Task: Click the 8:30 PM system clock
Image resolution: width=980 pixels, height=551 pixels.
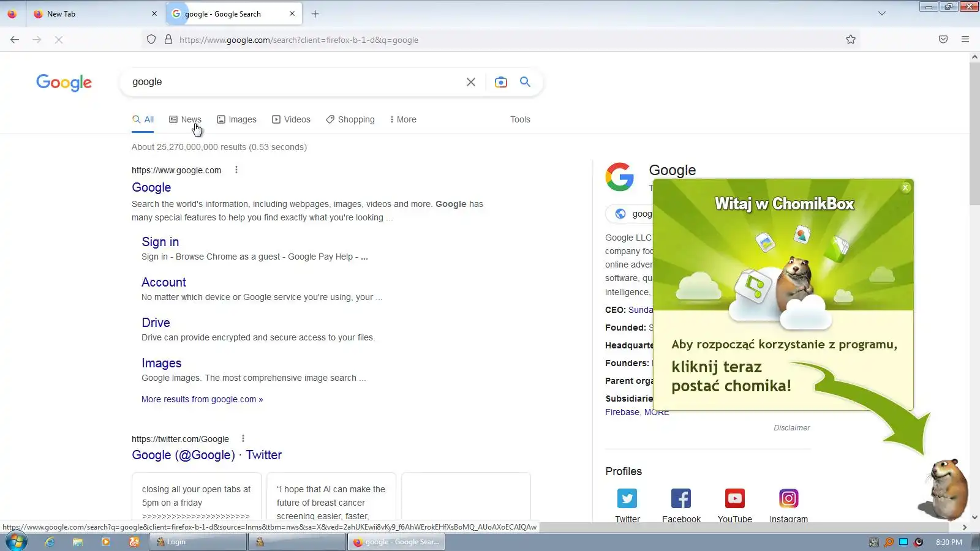Action: [x=949, y=542]
